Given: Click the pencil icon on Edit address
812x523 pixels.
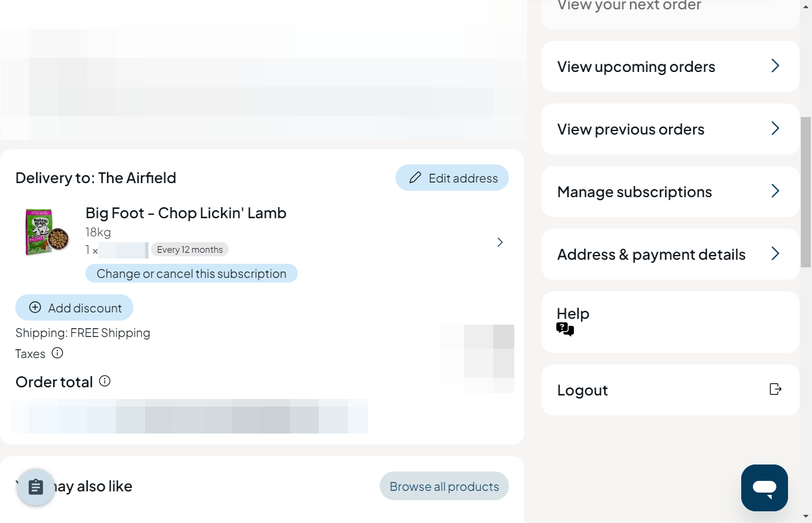Looking at the screenshot, I should point(415,178).
